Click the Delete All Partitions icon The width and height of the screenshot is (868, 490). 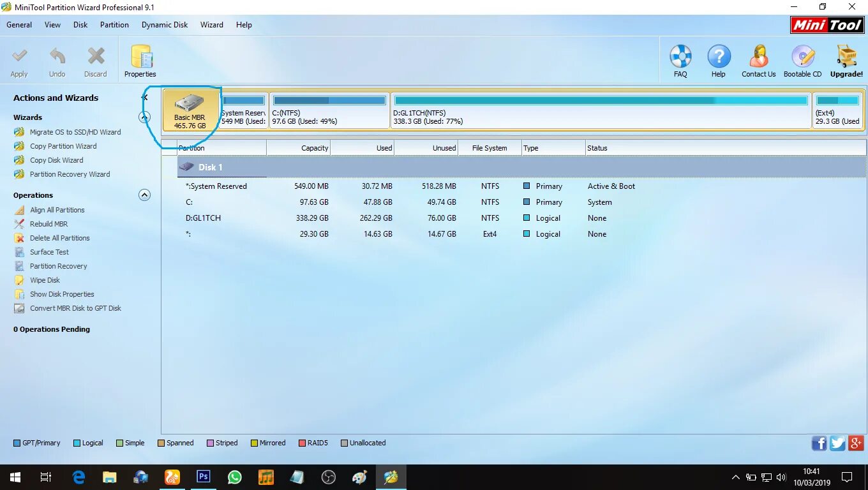coord(19,238)
